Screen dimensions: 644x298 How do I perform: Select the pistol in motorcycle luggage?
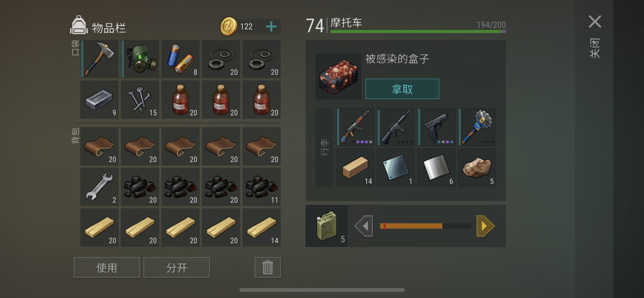pyautogui.click(x=437, y=127)
